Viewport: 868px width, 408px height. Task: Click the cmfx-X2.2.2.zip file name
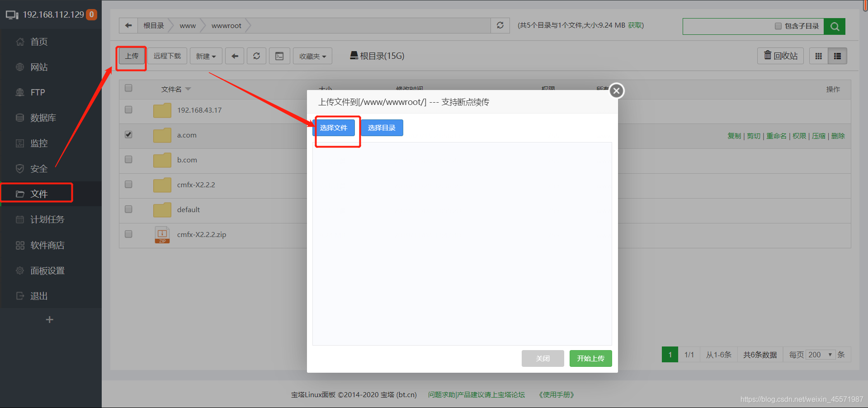click(x=202, y=235)
